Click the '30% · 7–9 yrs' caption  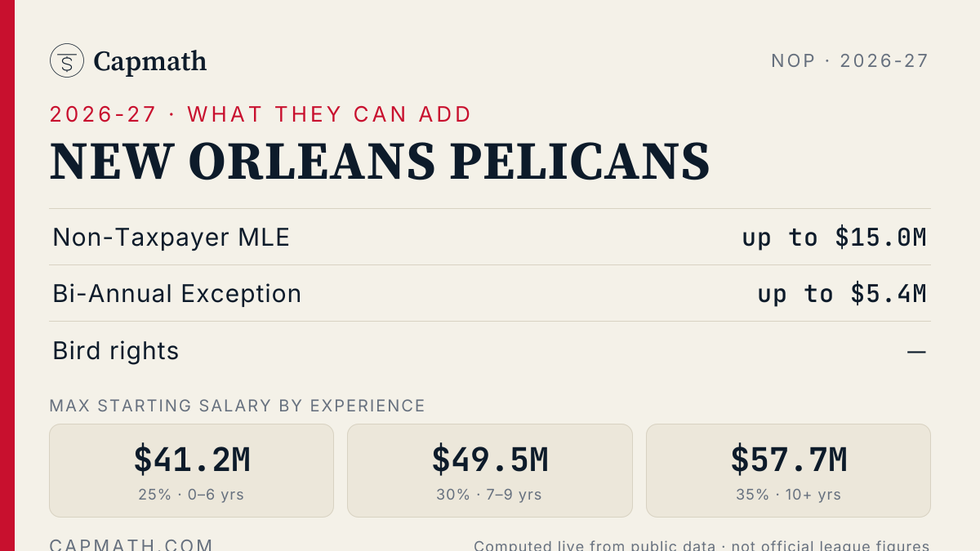(x=490, y=495)
